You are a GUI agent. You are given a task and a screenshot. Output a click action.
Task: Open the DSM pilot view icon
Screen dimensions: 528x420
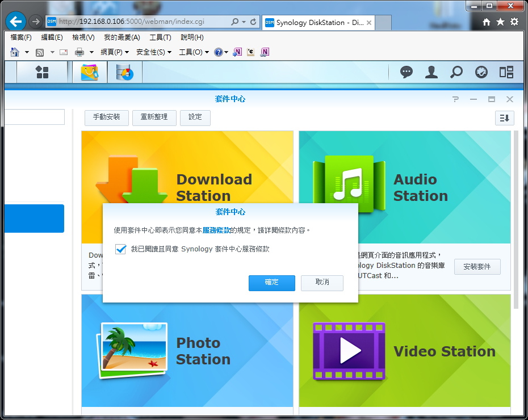pyautogui.click(x=506, y=72)
